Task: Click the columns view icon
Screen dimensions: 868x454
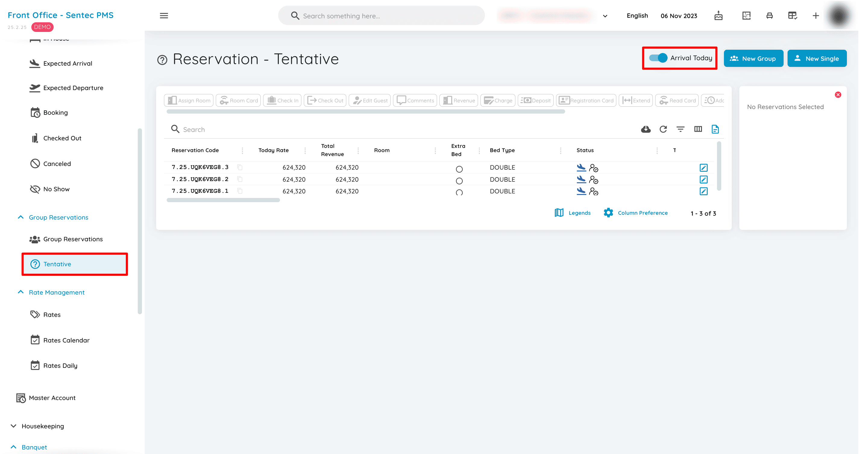Action: tap(698, 129)
